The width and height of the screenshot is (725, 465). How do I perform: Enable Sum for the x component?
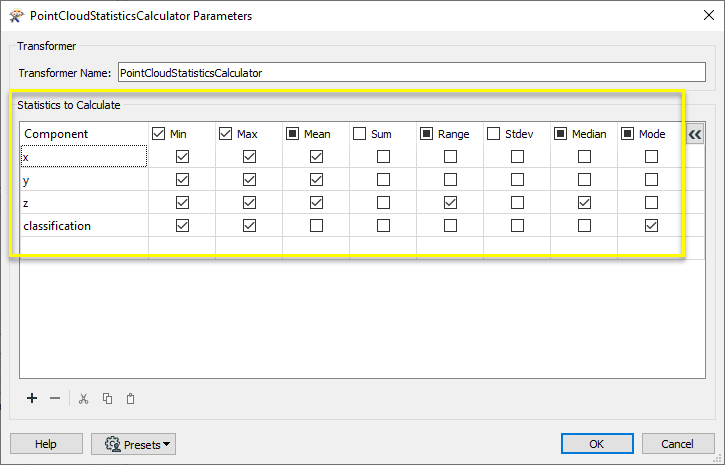point(383,157)
